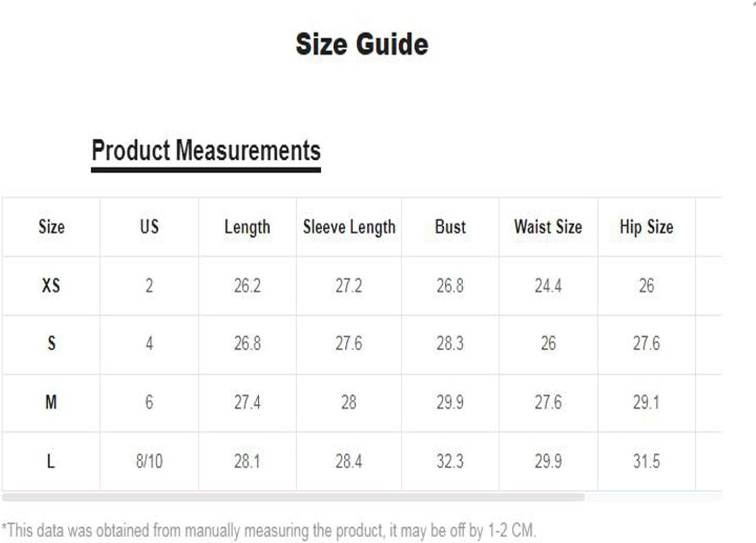Click the Length column header
Screen dimensions: 756x543
pos(247,227)
